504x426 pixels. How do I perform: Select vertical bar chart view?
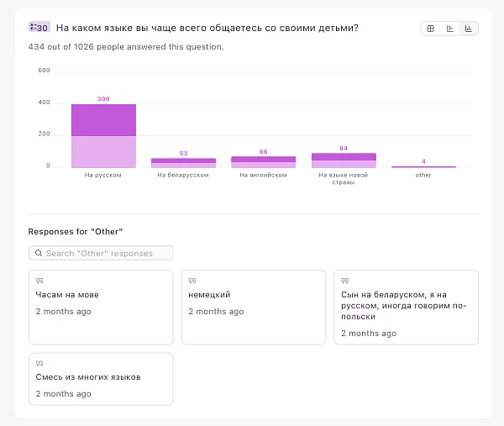coord(468,29)
